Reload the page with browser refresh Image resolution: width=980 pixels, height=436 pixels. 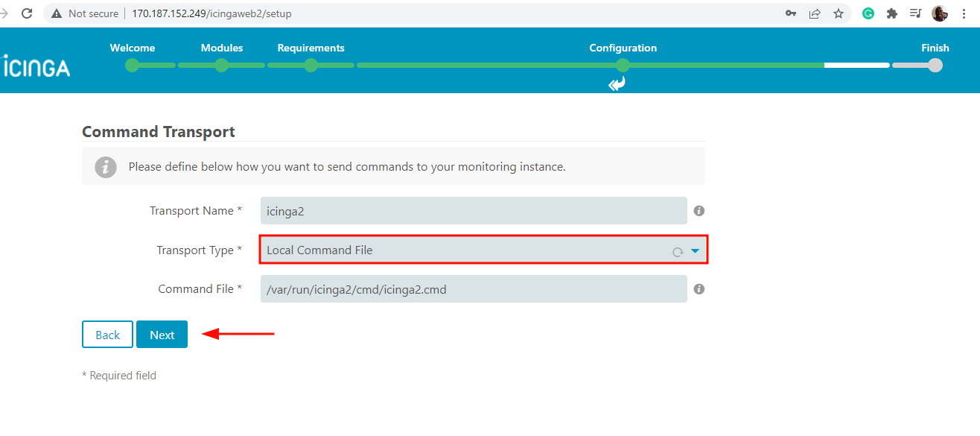(x=27, y=13)
